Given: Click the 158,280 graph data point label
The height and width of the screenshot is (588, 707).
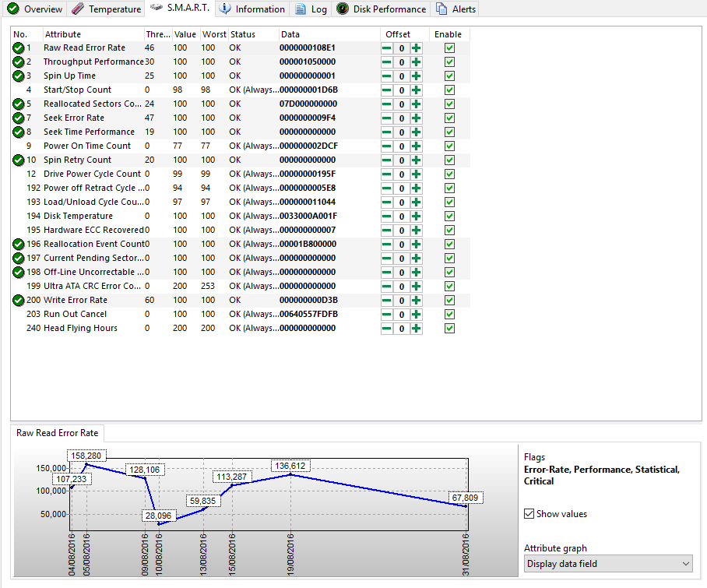Looking at the screenshot, I should [x=86, y=456].
